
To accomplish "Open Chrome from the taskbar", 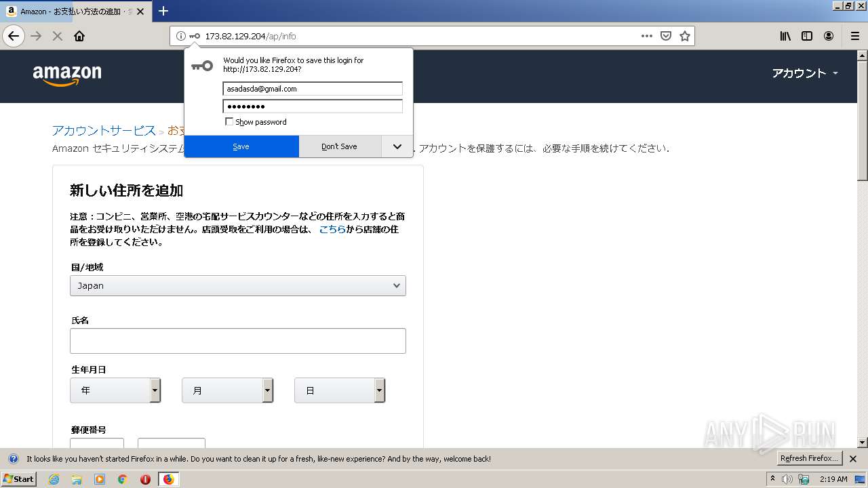I will (x=123, y=479).
